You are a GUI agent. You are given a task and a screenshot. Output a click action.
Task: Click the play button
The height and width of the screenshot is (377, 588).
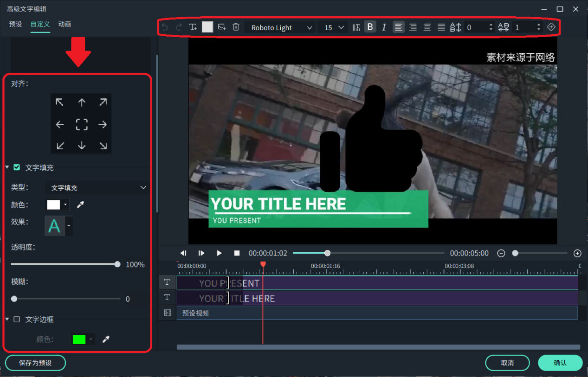coord(219,253)
